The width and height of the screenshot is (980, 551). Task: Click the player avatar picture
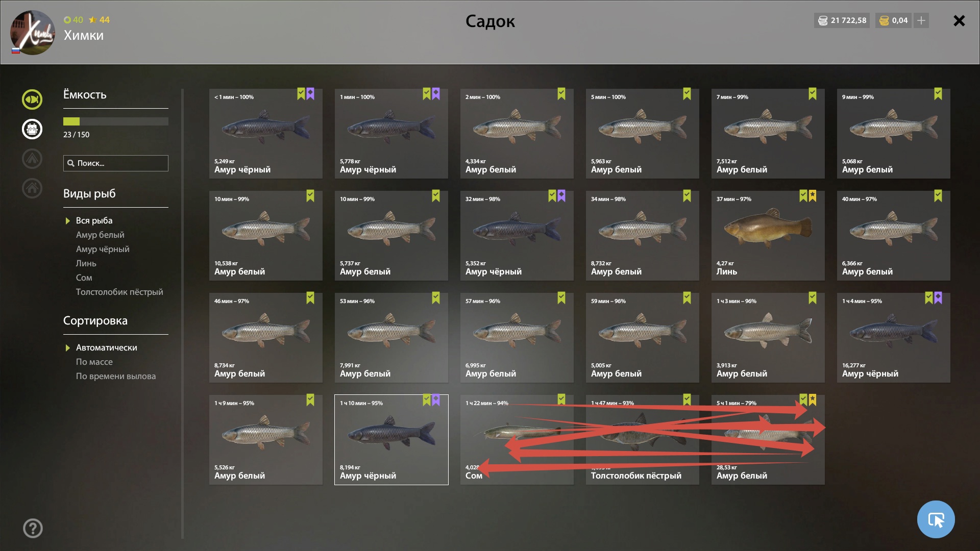[x=33, y=33]
